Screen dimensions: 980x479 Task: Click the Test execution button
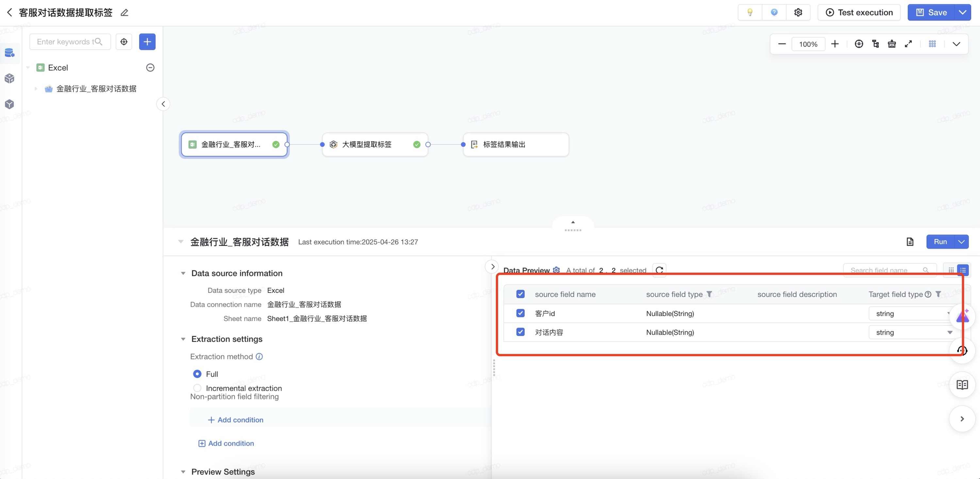858,12
